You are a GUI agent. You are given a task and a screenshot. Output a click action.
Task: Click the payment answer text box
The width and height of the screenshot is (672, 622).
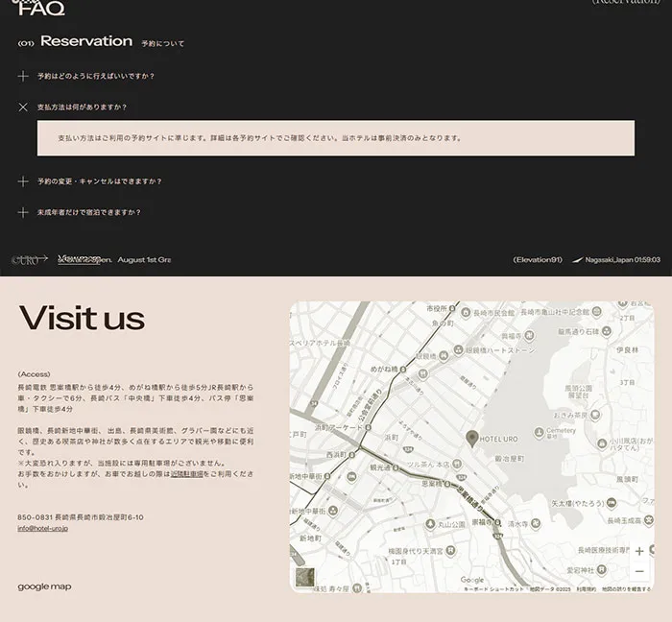(x=336, y=138)
